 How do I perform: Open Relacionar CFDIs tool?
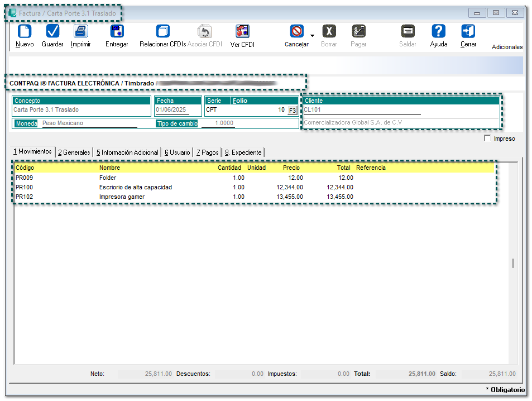point(162,32)
